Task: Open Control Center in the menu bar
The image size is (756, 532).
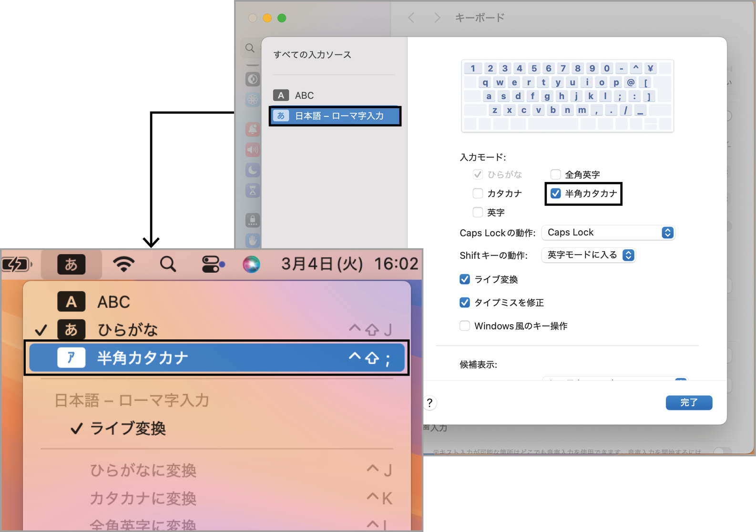Action: (213, 264)
